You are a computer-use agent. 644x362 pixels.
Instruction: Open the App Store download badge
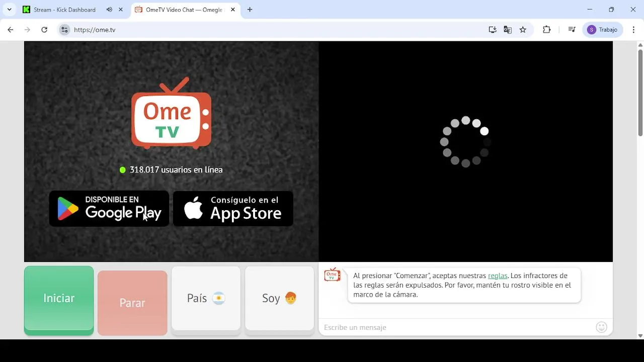tap(233, 208)
